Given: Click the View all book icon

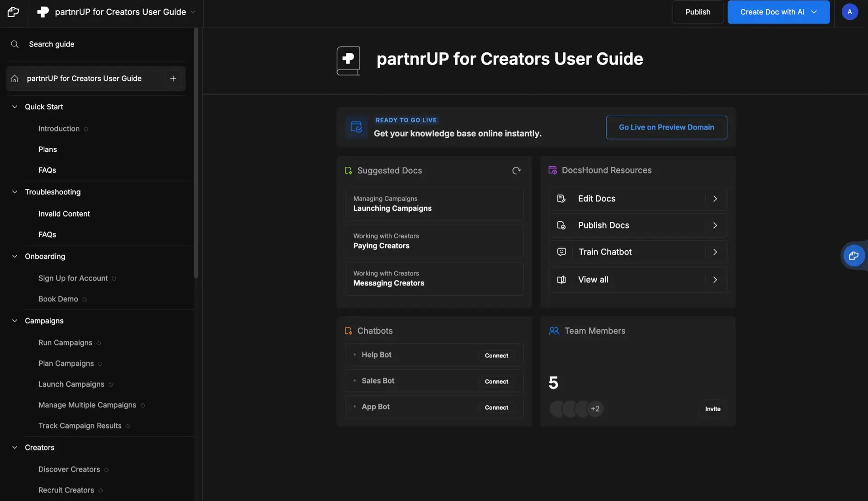Looking at the screenshot, I should pyautogui.click(x=561, y=280).
